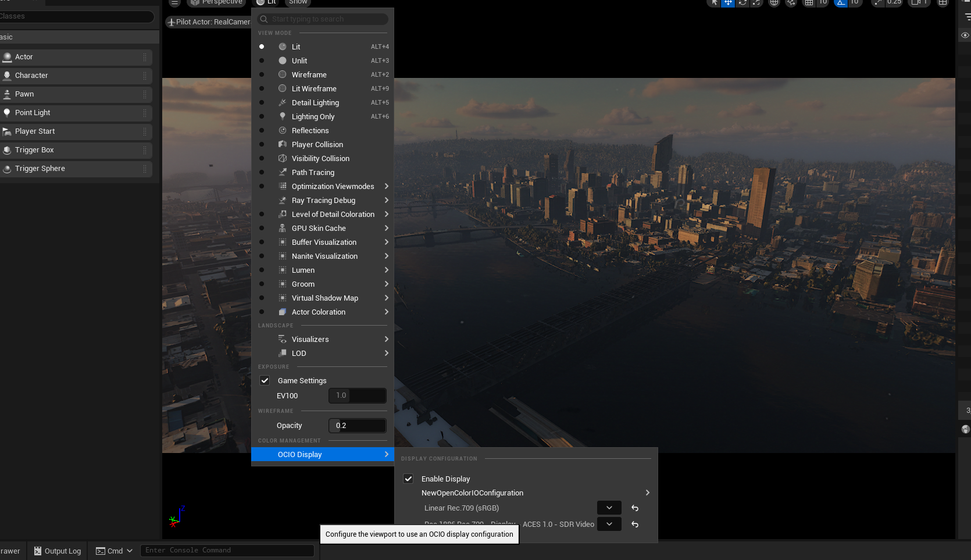Open Virtual Shadow Map submenu
Screen dimensions: 971x560
point(323,298)
